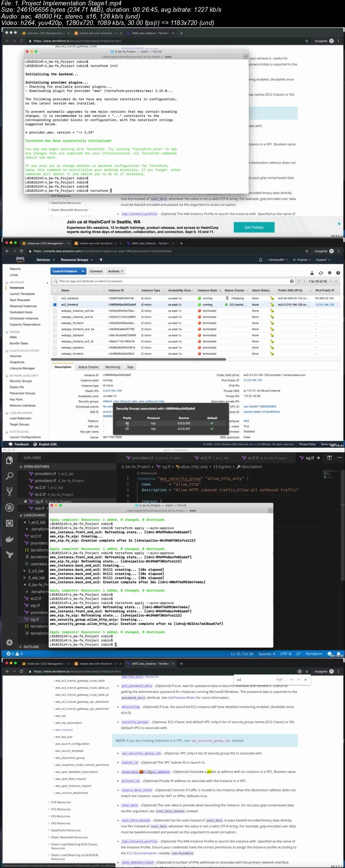Tick the webapp_instance_ec2-be checkbox
Viewport: 345px width, 868px height.
(x=55, y=311)
